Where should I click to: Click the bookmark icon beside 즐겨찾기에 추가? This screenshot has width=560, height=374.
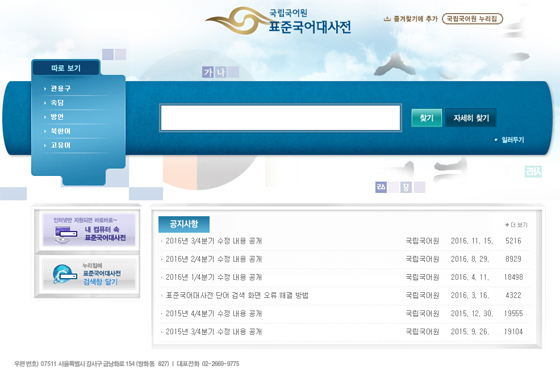[x=387, y=19]
